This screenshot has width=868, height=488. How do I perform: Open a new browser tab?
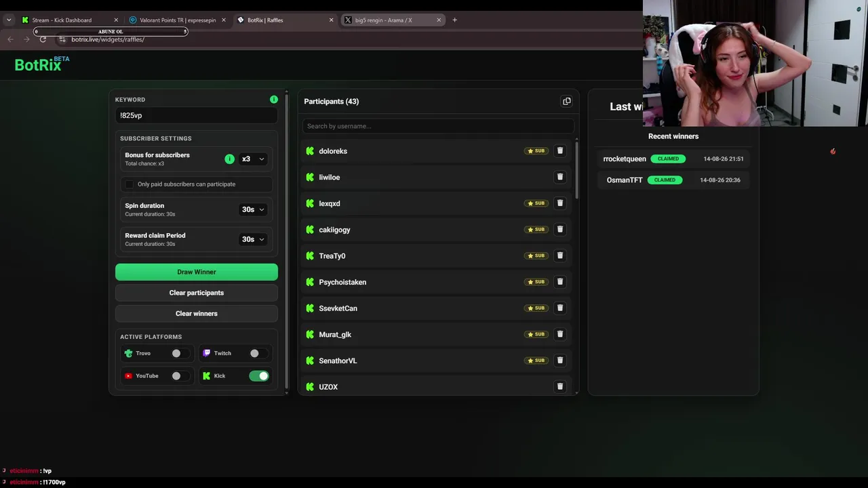pos(454,20)
